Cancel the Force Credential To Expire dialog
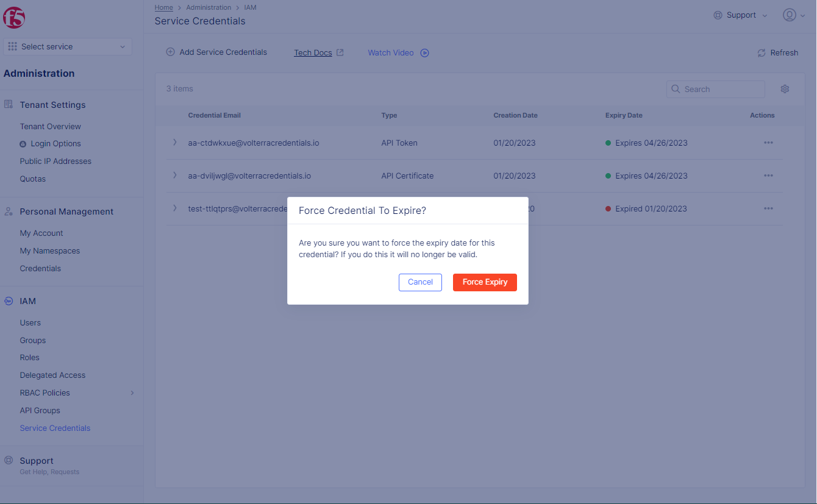Image resolution: width=817 pixels, height=504 pixels. click(420, 282)
